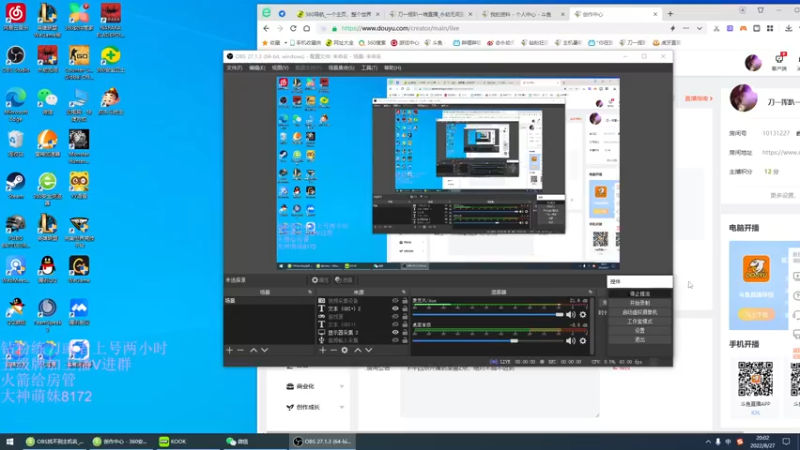Toggle lock on the Text (GDI+) 2 source
Image resolution: width=800 pixels, height=450 pixels.
(x=405, y=309)
